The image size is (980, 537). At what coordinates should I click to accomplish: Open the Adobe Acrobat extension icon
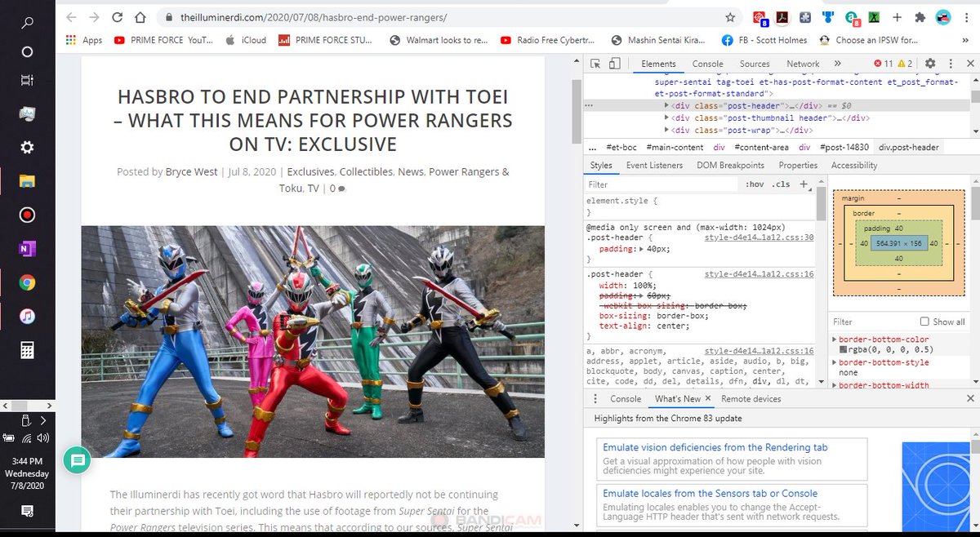pyautogui.click(x=782, y=17)
